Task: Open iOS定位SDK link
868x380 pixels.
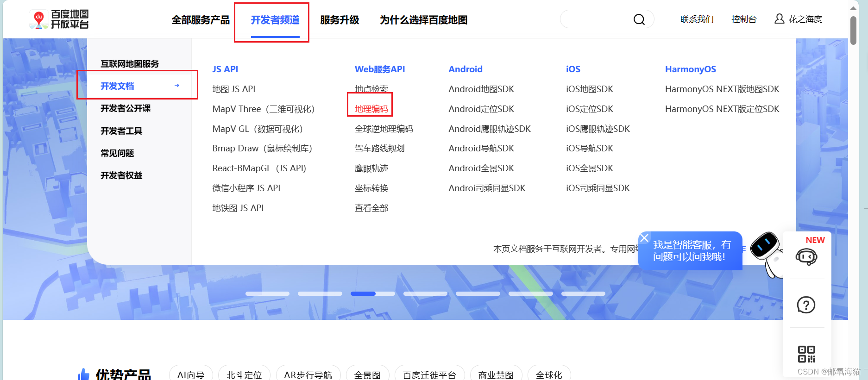Action: click(590, 109)
